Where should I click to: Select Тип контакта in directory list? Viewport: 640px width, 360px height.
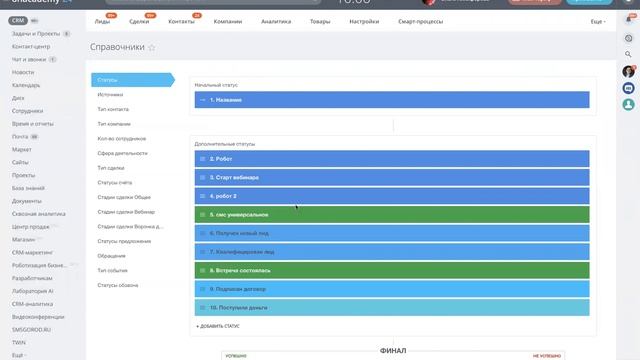(x=113, y=109)
